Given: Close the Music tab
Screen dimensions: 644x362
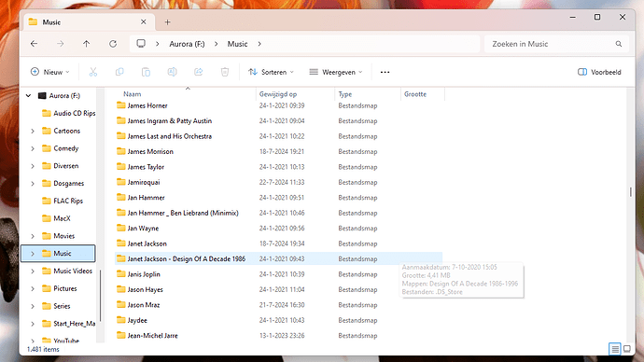Looking at the screenshot, I should pos(144,22).
